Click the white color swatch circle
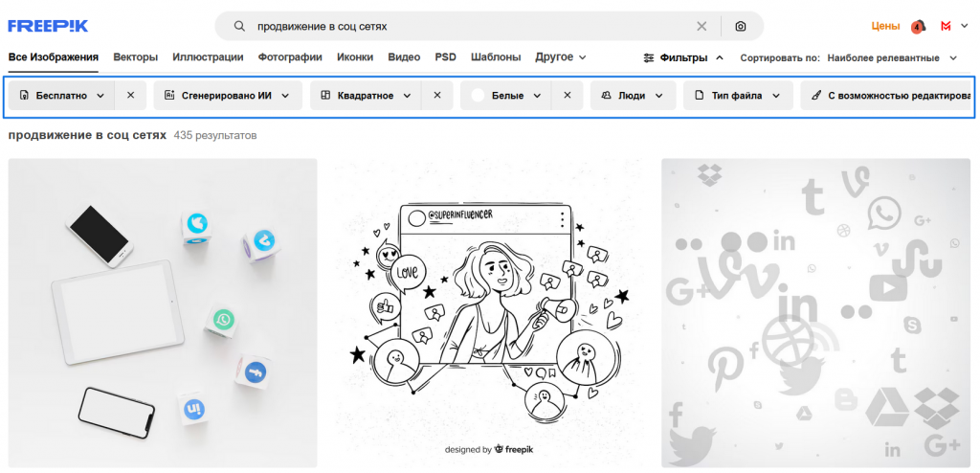Image resolution: width=980 pixels, height=473 pixels. [479, 96]
